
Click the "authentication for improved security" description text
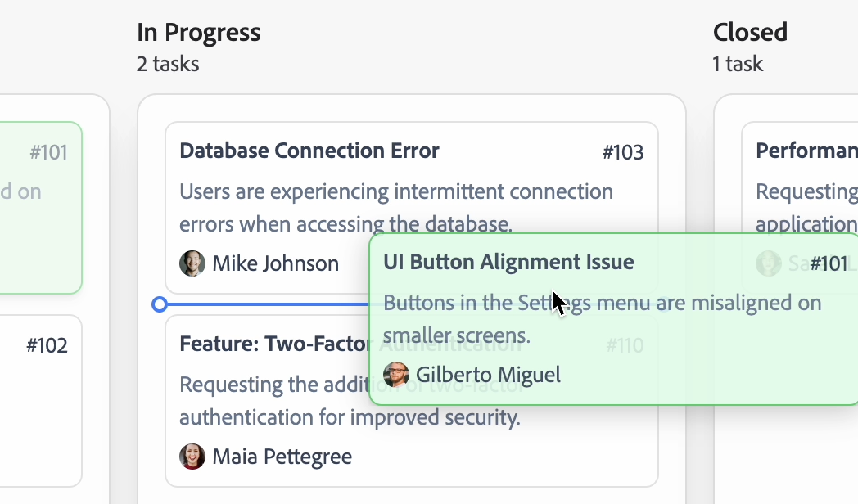tap(350, 417)
